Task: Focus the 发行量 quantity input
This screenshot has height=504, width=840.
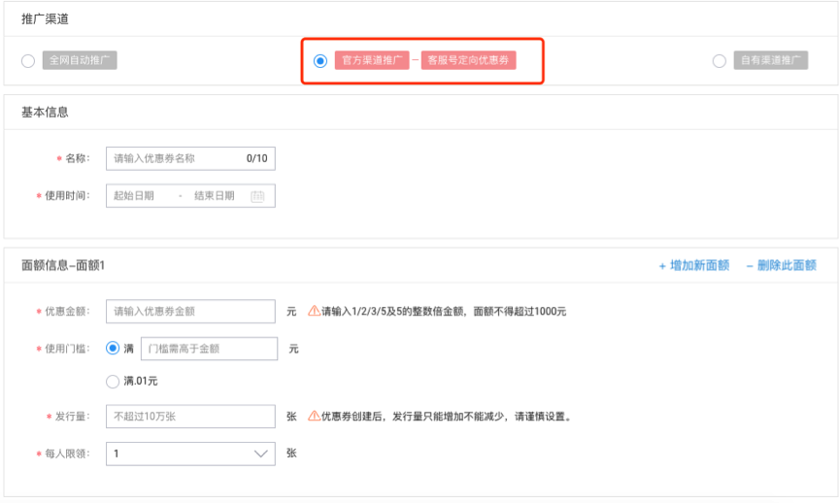Action: 190,417
